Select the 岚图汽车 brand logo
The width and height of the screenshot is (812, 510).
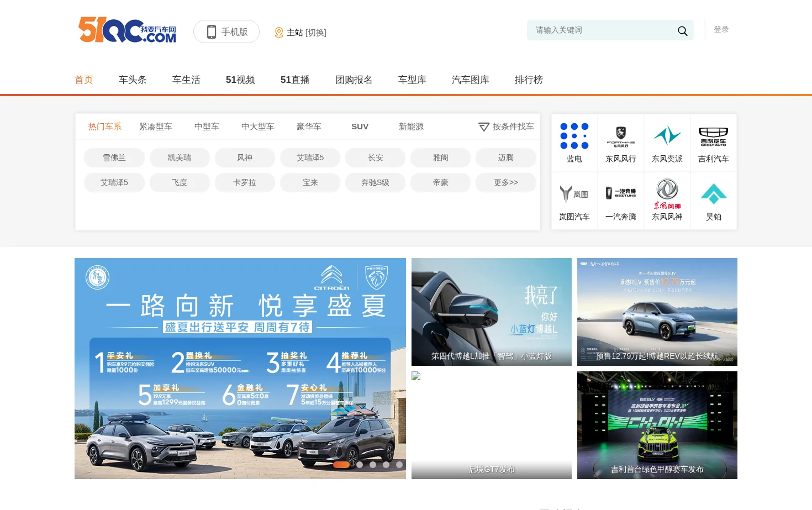574,194
